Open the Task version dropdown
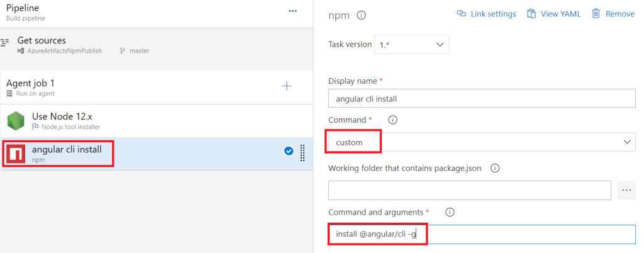Image resolution: width=644 pixels, height=253 pixels. (411, 45)
